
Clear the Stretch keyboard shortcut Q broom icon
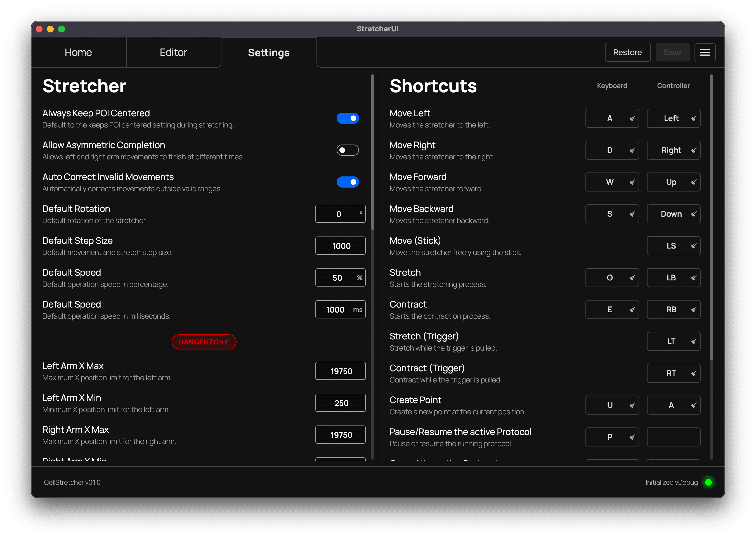632,278
